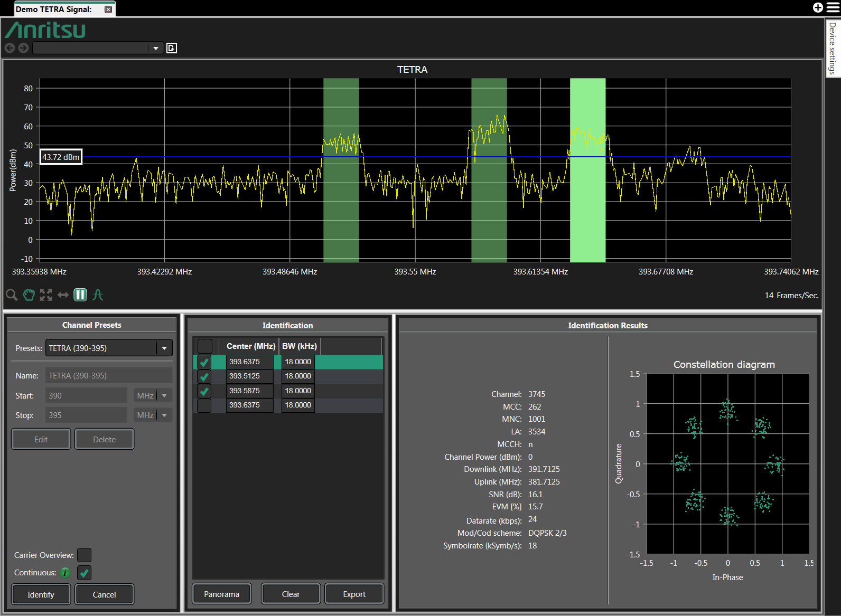
Task: Click the new document icon beside the address box
Action: pyautogui.click(x=172, y=48)
